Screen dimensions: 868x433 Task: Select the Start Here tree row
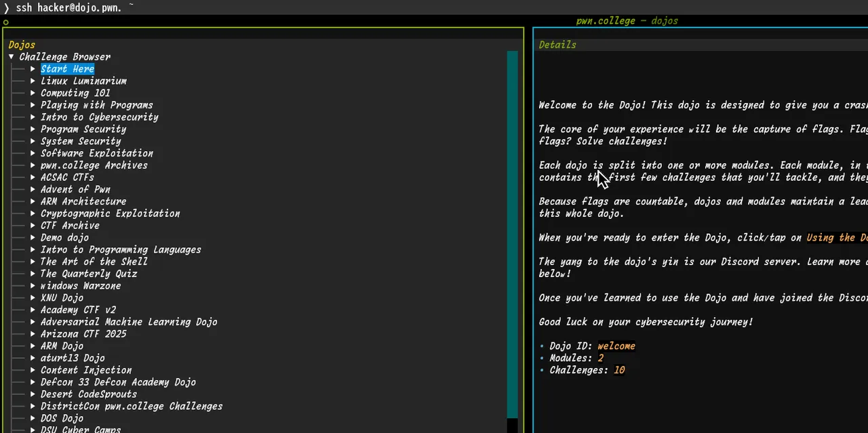(67, 69)
